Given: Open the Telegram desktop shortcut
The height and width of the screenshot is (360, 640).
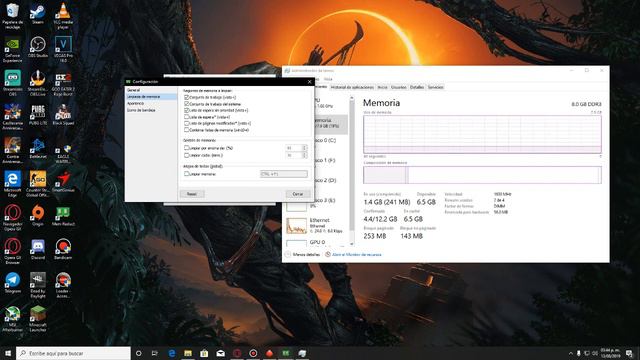Looking at the screenshot, I should pyautogui.click(x=12, y=282).
